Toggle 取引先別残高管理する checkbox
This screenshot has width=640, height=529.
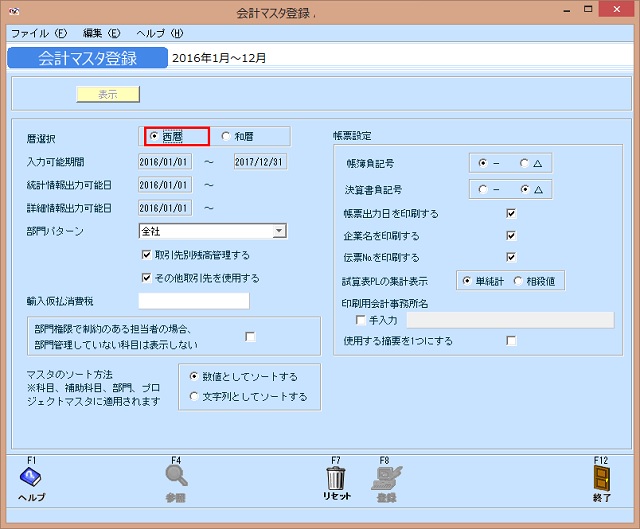pyautogui.click(x=146, y=255)
